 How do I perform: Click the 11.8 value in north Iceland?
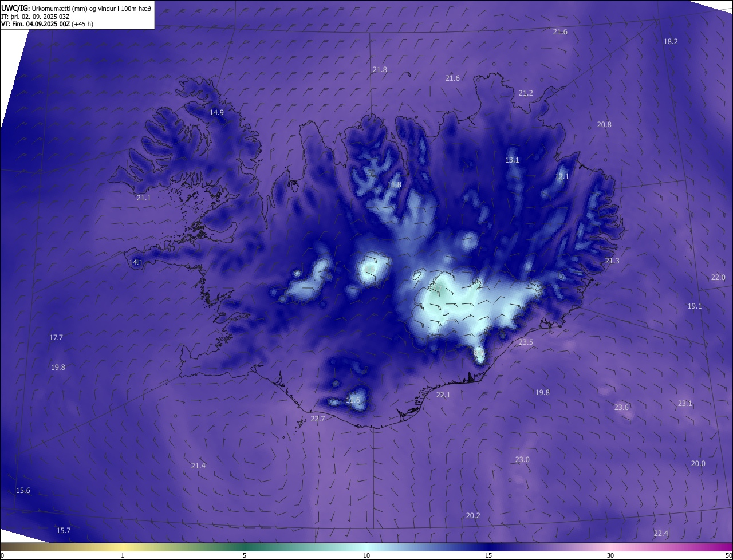[x=394, y=184]
